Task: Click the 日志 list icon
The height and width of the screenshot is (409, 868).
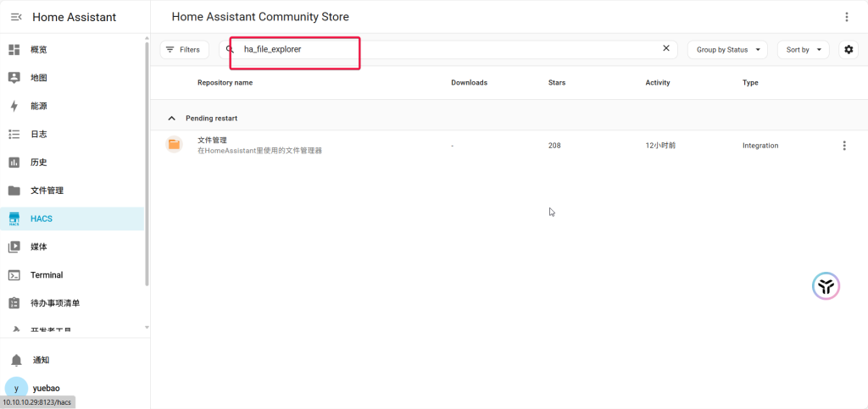Action: [x=14, y=135]
